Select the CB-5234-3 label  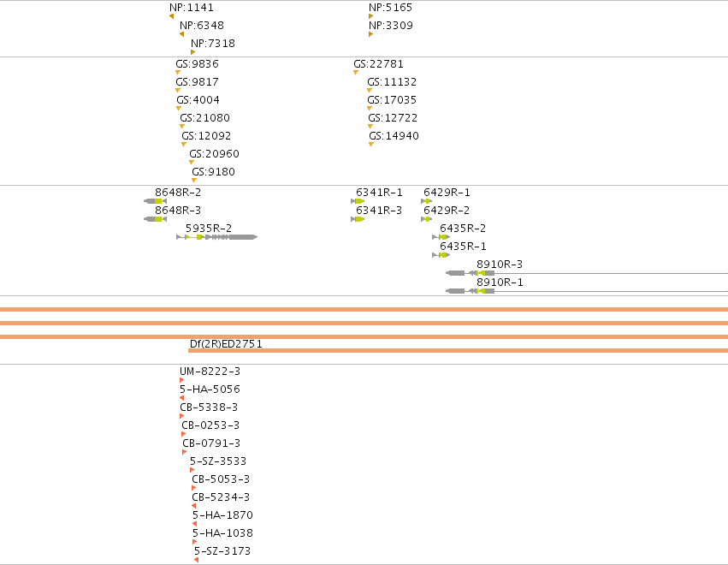(221, 497)
